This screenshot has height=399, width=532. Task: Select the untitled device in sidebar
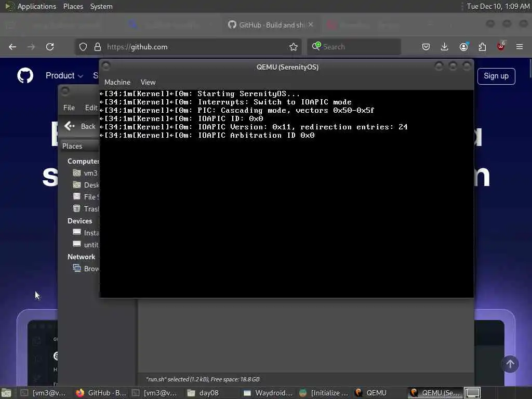pyautogui.click(x=86, y=245)
